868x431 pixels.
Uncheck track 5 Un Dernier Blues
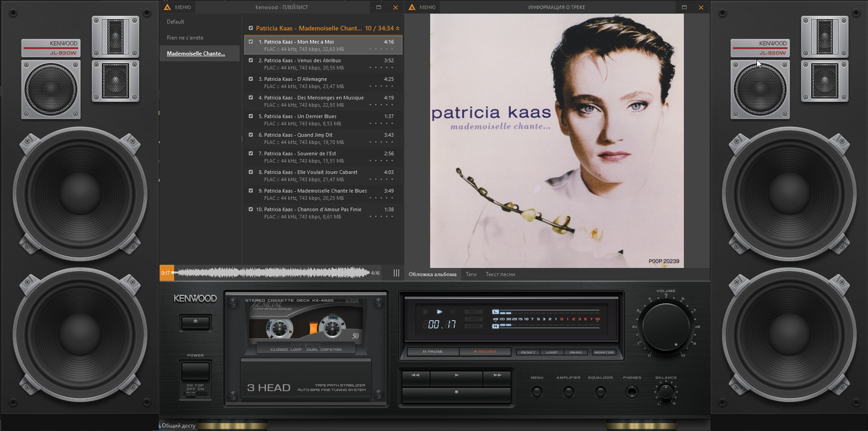tap(251, 116)
